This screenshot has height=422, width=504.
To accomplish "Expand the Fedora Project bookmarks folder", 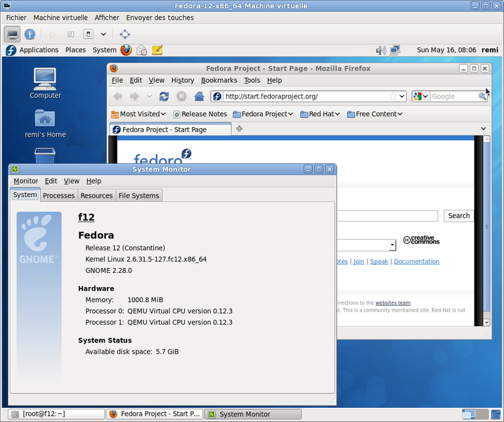I will (263, 114).
